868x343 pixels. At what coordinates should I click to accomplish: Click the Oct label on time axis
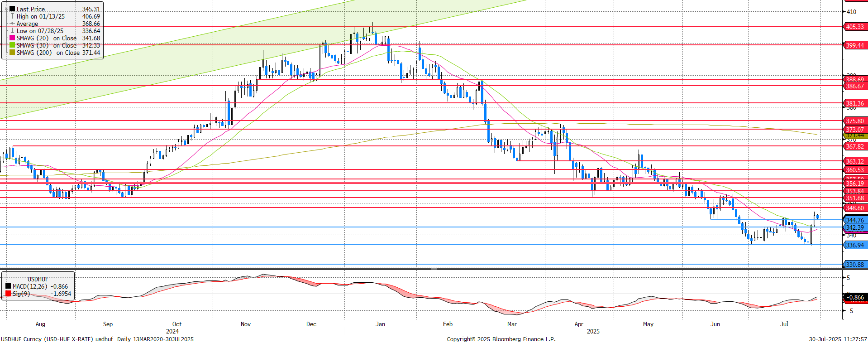click(177, 324)
